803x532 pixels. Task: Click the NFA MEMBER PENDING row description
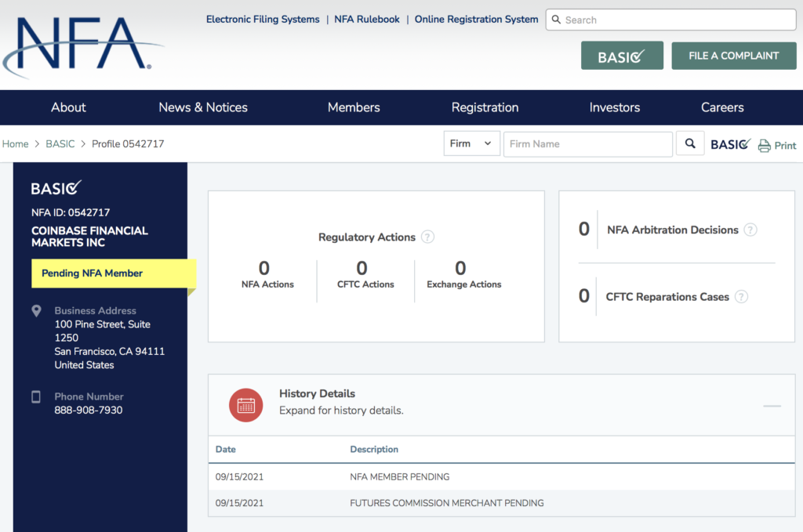click(399, 476)
